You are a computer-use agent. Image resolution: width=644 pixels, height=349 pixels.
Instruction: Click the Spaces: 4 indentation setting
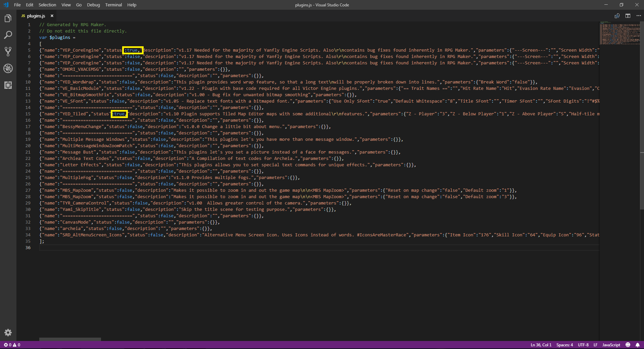(564, 345)
